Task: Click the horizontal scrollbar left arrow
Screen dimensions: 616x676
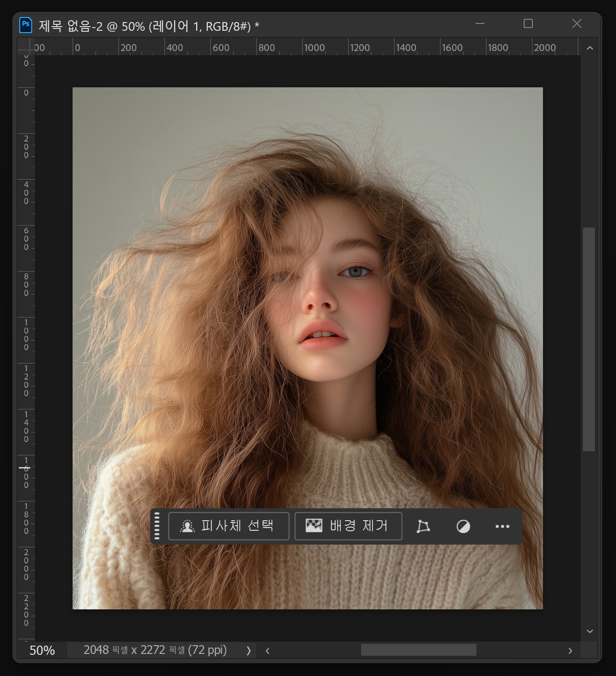Action: click(x=267, y=650)
